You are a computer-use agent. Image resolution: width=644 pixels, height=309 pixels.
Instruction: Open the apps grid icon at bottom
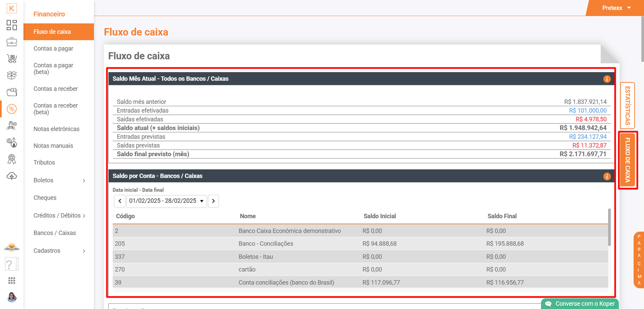point(12,280)
